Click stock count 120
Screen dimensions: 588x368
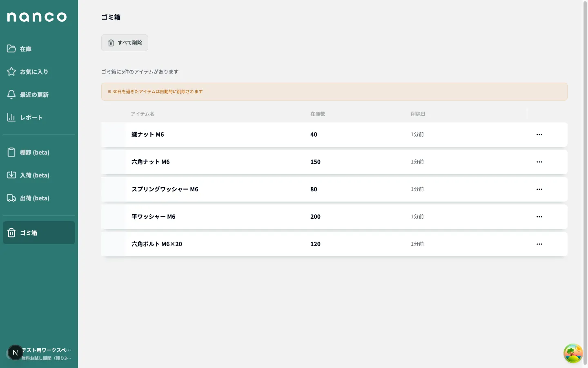[315, 244]
